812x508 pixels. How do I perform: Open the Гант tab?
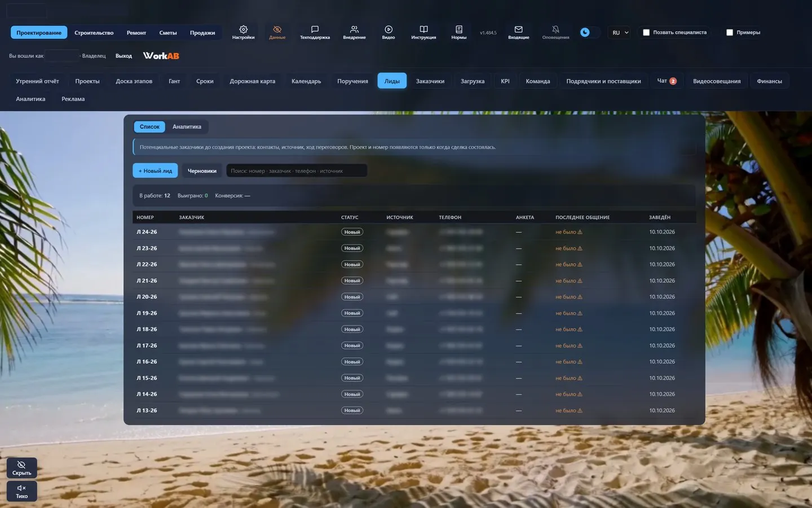click(x=174, y=81)
